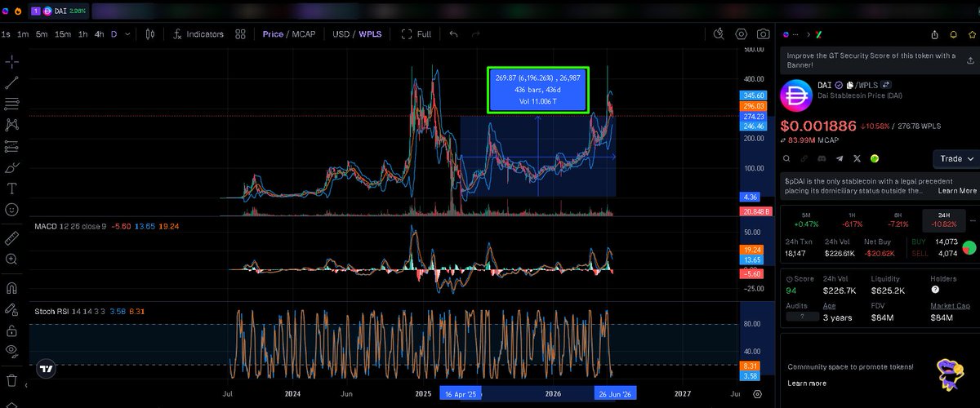The width and height of the screenshot is (980, 408).
Task: Activate the zoom in tool
Action: pyautogui.click(x=12, y=259)
